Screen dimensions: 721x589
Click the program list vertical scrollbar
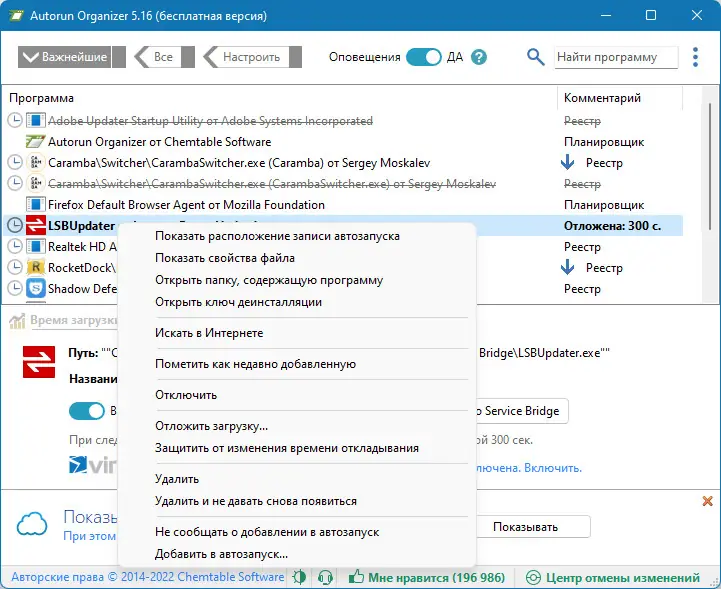click(x=710, y=166)
